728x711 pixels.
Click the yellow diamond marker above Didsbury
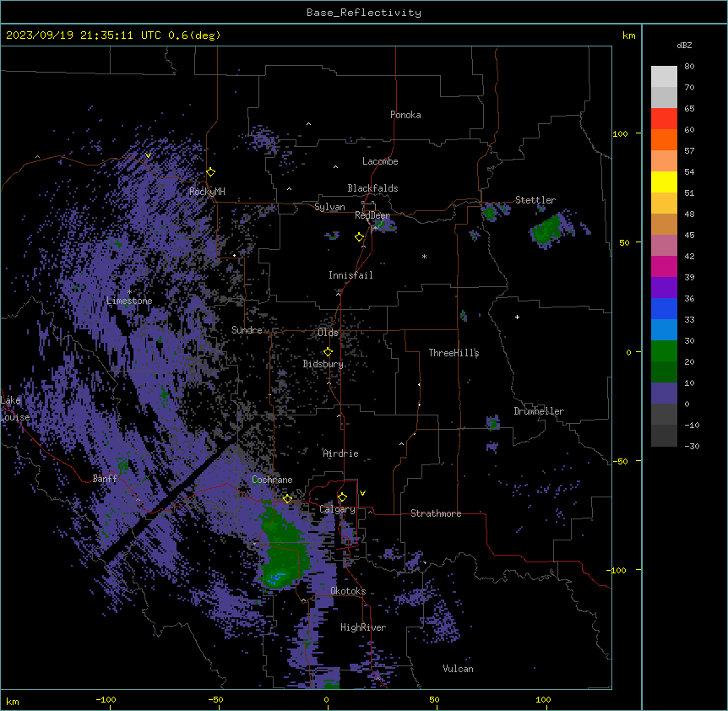tap(328, 352)
